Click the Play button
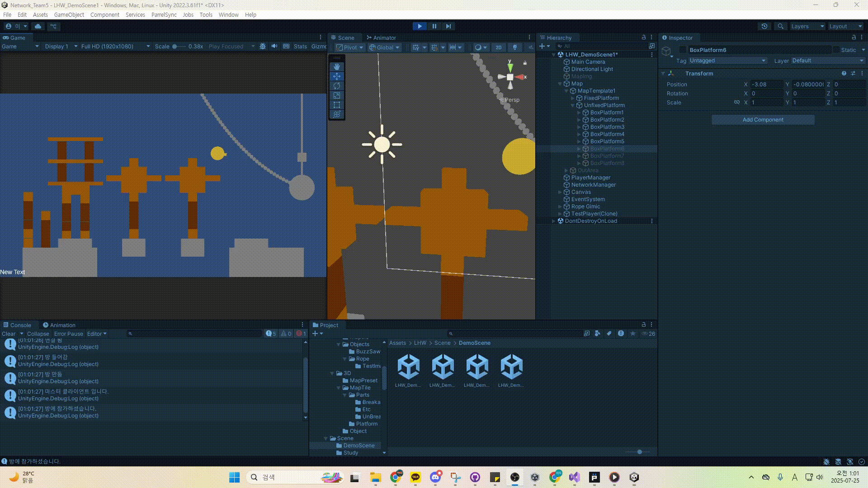The width and height of the screenshot is (868, 488). tap(420, 26)
